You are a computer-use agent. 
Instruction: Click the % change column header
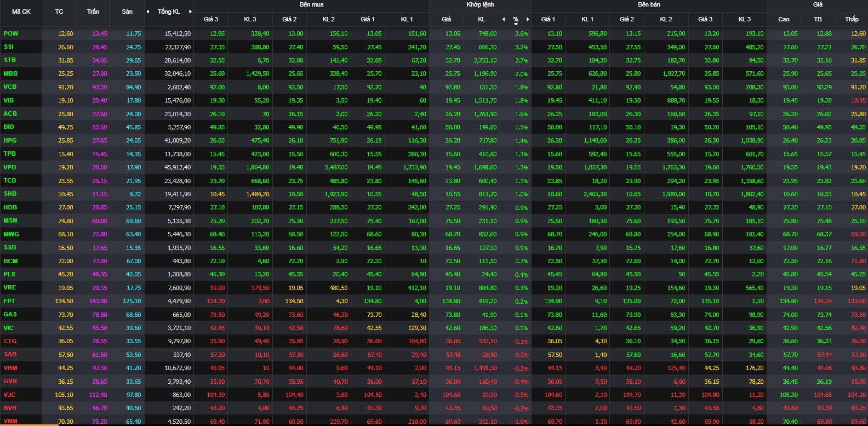(x=516, y=19)
